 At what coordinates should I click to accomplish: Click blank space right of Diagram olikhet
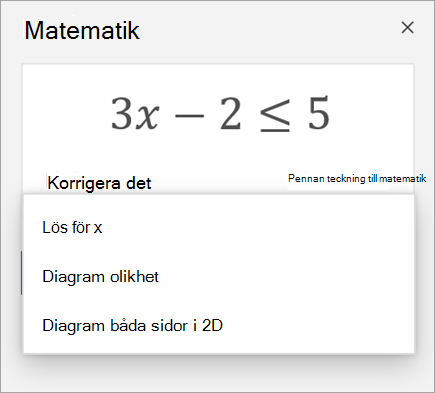click(x=287, y=276)
